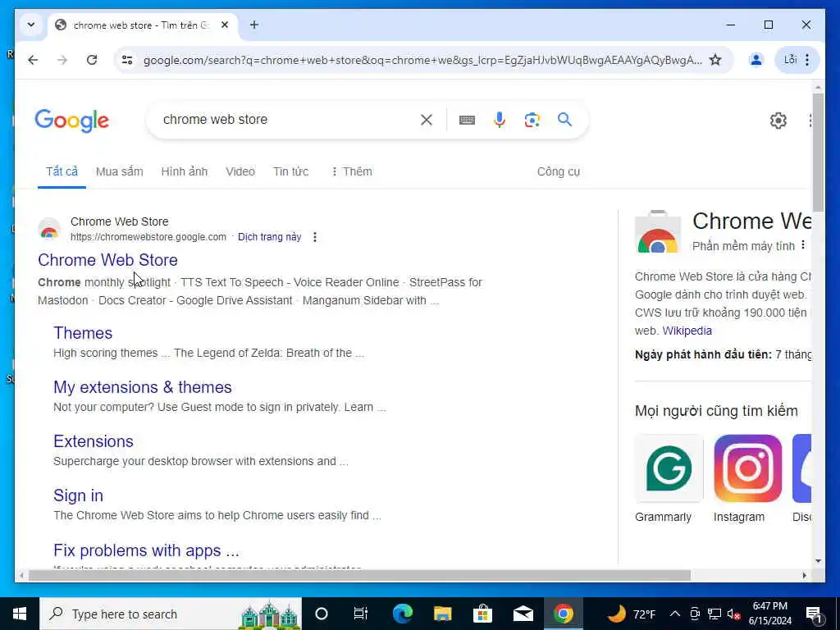
Task: Switch to the Hình ảnh tab
Action: coord(185,171)
